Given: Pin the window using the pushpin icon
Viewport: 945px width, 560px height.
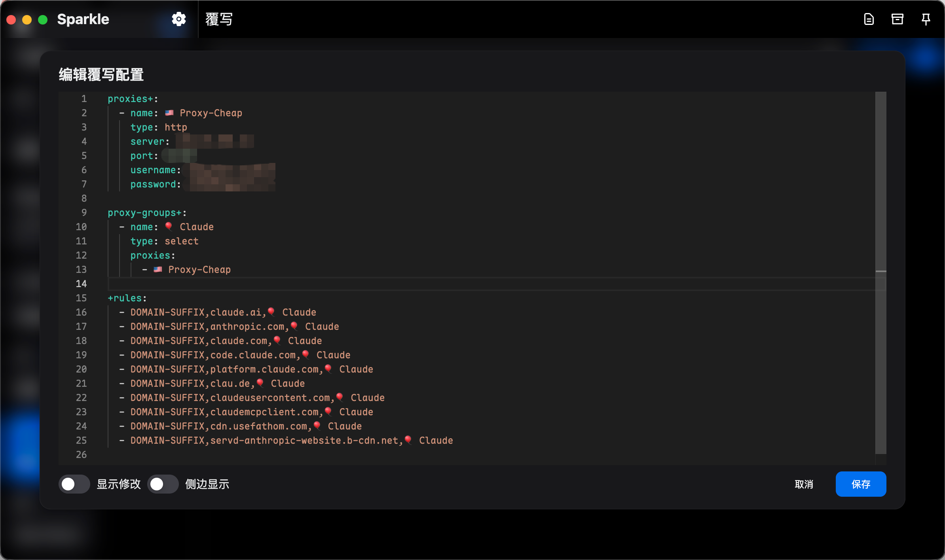Looking at the screenshot, I should [926, 19].
